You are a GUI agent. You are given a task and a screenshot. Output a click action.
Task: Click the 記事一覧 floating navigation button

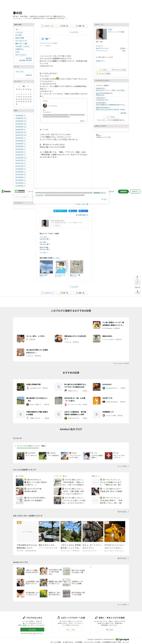(138, 287)
